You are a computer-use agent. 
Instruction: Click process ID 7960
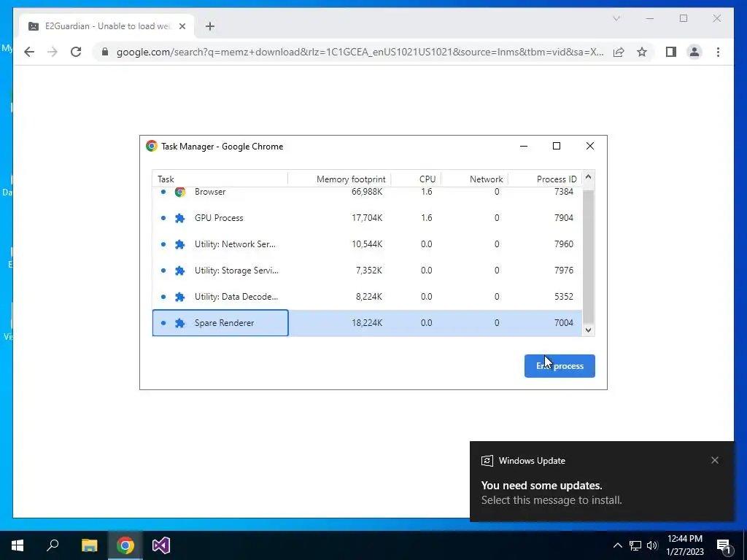click(564, 244)
